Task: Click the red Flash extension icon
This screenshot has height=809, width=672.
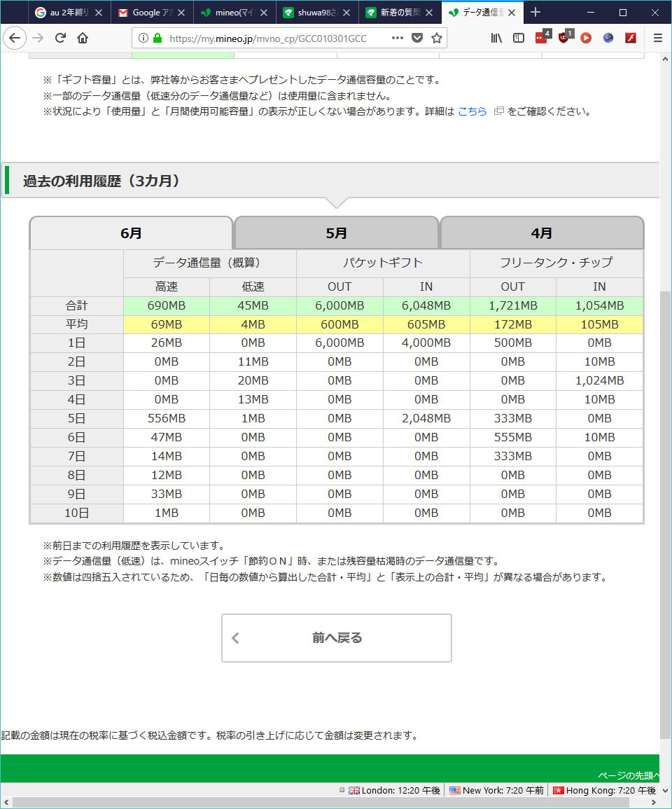Action: tap(630, 38)
